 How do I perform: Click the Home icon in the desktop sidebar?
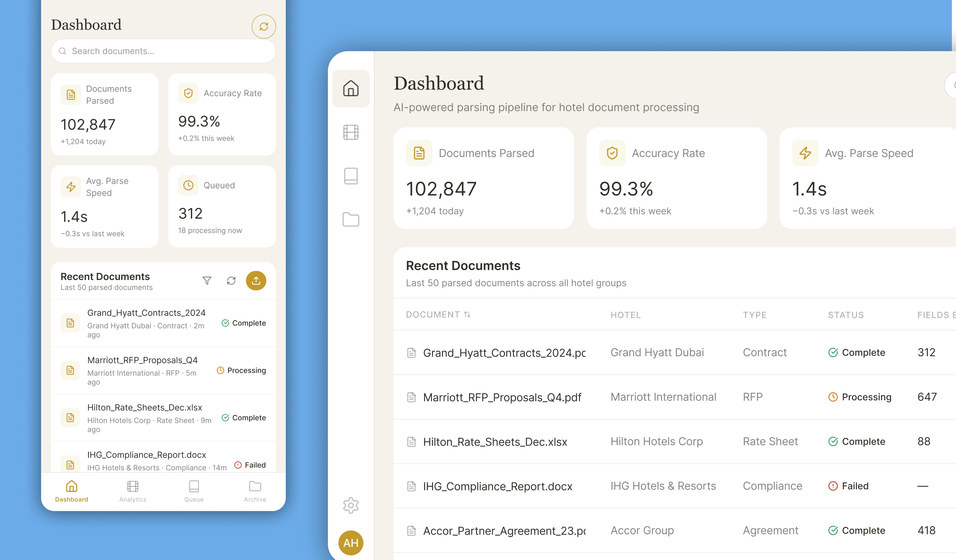point(351,88)
